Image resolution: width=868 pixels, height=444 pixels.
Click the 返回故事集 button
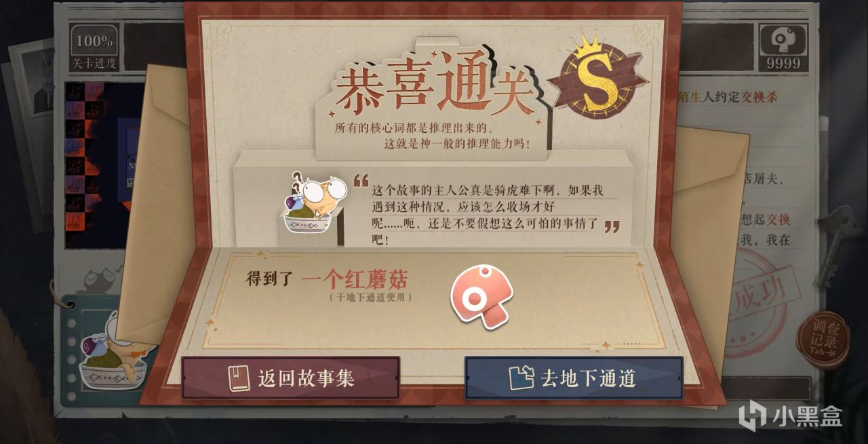(290, 378)
